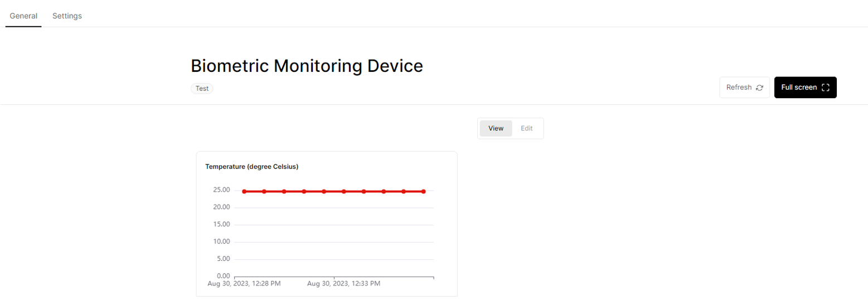The width and height of the screenshot is (868, 305).
Task: Toggle dashboard to View mode
Action: click(496, 128)
